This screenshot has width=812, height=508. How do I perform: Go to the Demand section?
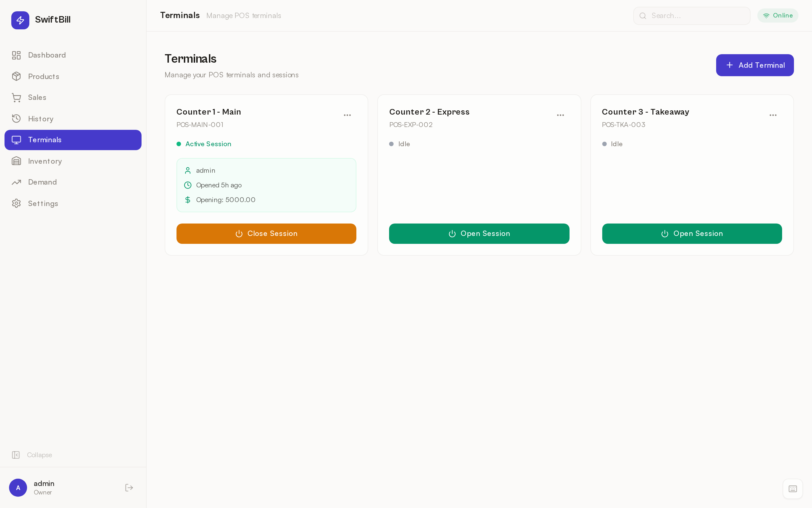(x=73, y=182)
